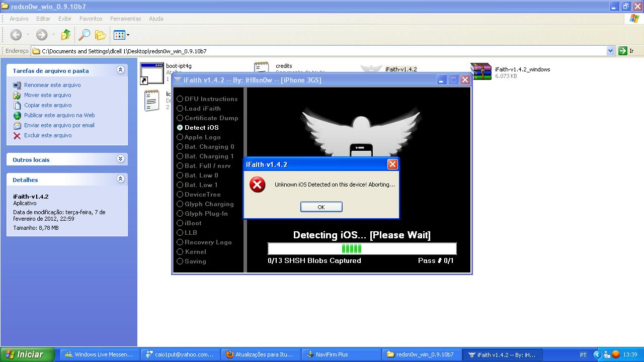Click the Explorer Forward arrow icon
Viewport: 644px width, 362px height.
[42, 35]
